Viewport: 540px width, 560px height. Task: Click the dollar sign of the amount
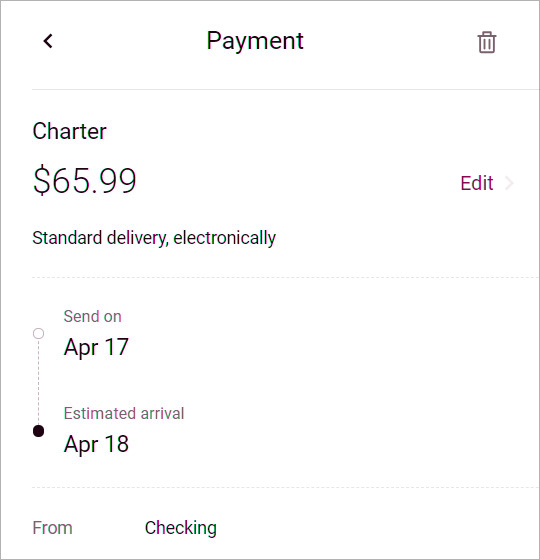tap(42, 180)
